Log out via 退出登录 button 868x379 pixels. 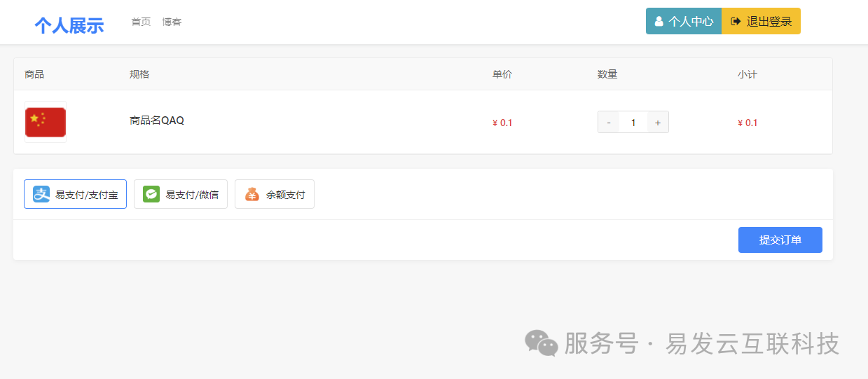(x=761, y=21)
